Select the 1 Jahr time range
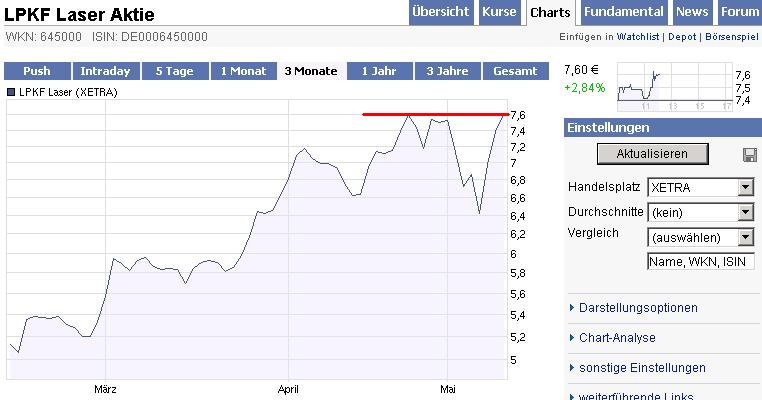762x400 pixels. click(x=379, y=71)
